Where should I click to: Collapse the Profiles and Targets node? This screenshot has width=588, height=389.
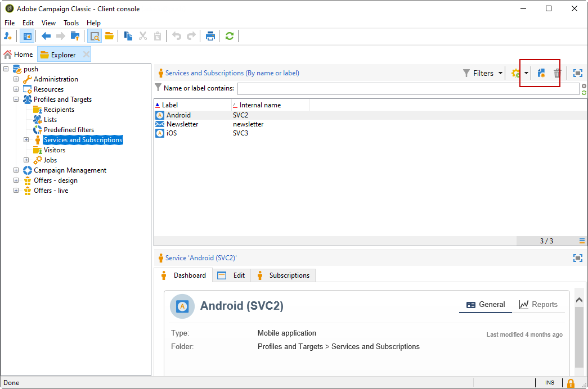pos(16,99)
